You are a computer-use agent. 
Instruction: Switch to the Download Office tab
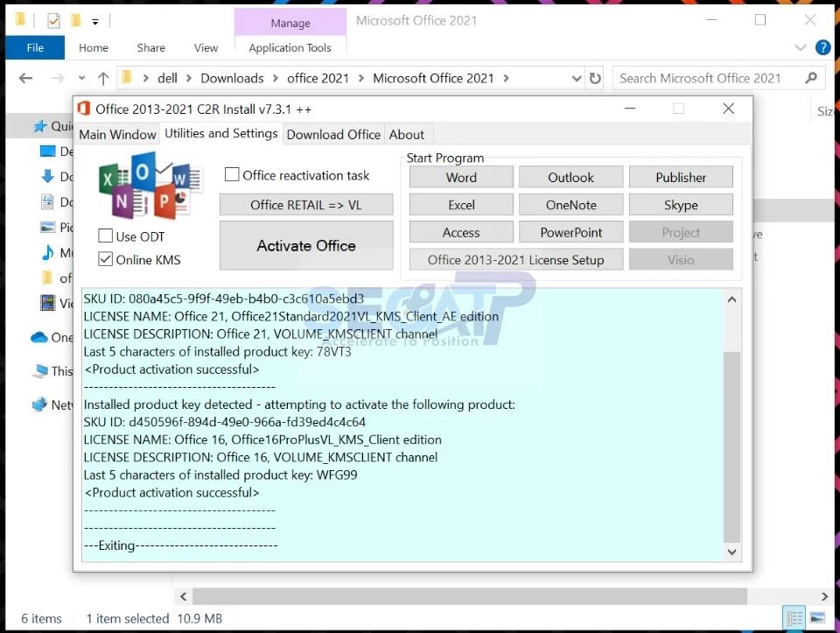tap(333, 134)
